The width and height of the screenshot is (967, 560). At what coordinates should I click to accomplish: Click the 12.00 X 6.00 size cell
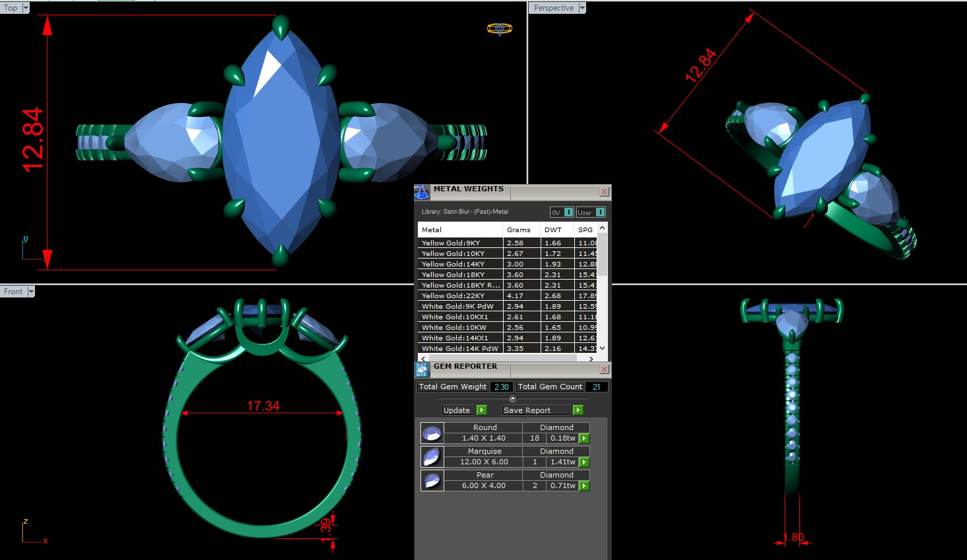point(483,462)
